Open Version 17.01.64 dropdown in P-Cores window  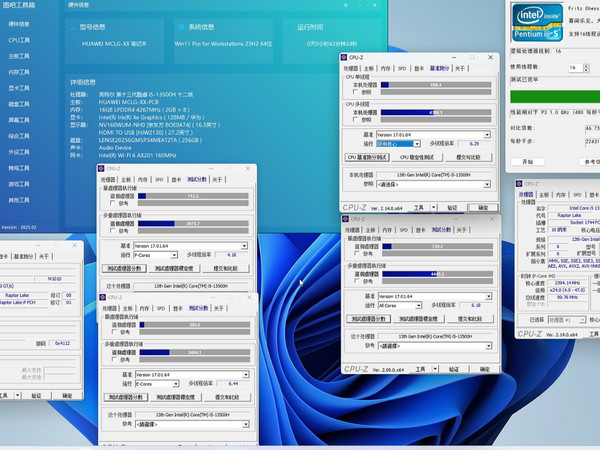[x=190, y=246]
